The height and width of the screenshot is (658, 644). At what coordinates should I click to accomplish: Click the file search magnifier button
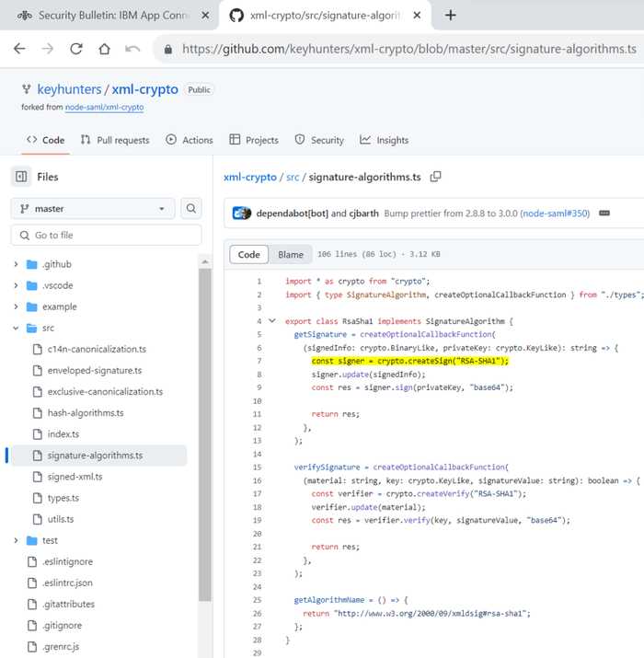(x=190, y=209)
